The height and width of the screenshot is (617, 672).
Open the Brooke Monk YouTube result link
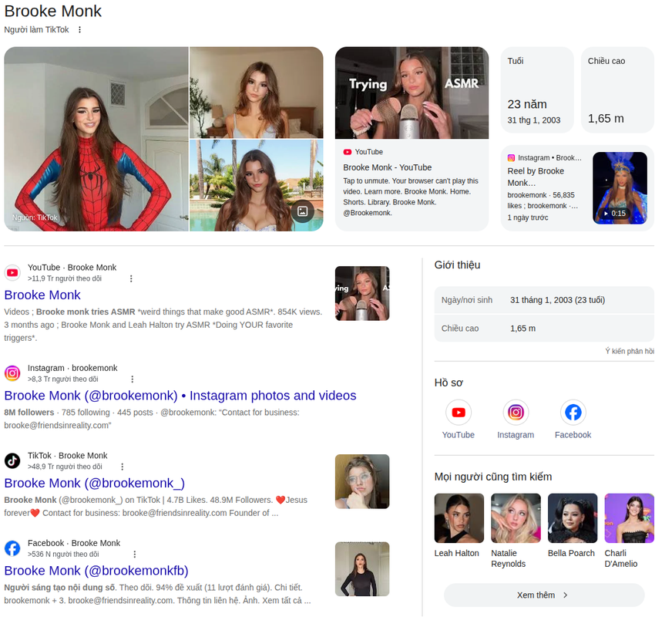point(42,295)
